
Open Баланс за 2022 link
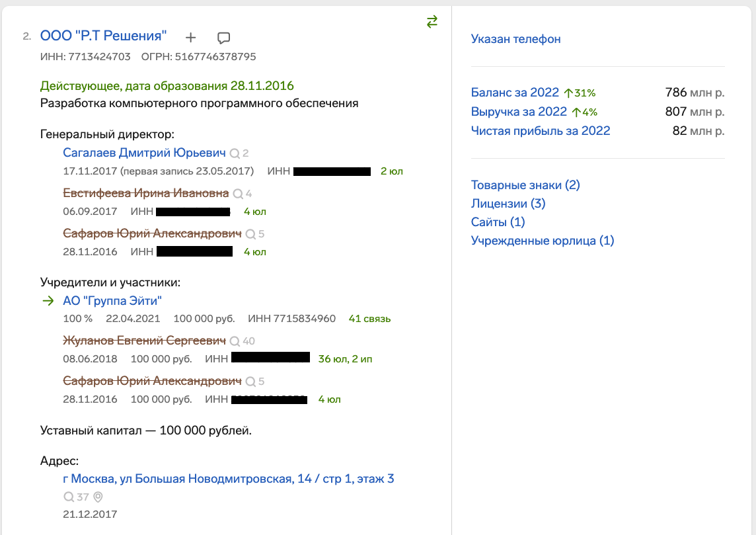point(515,92)
